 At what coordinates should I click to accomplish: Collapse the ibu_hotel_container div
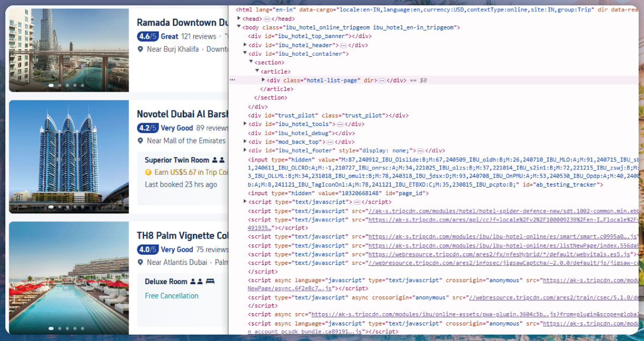(x=245, y=54)
